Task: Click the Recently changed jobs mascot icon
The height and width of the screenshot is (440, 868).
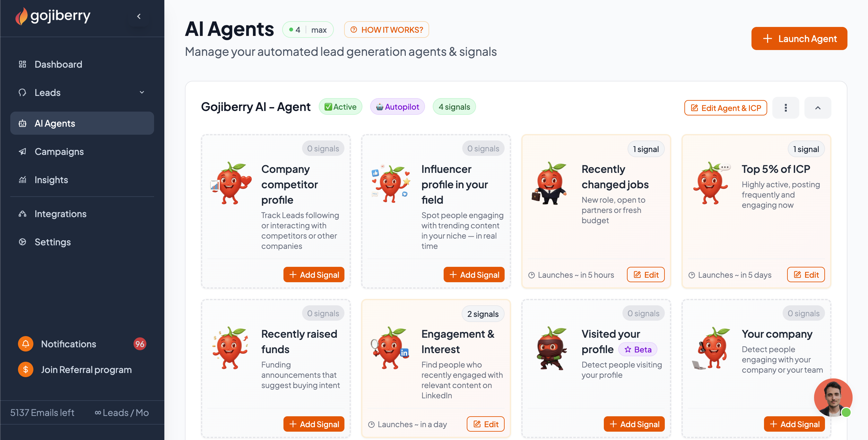Action: click(550, 184)
